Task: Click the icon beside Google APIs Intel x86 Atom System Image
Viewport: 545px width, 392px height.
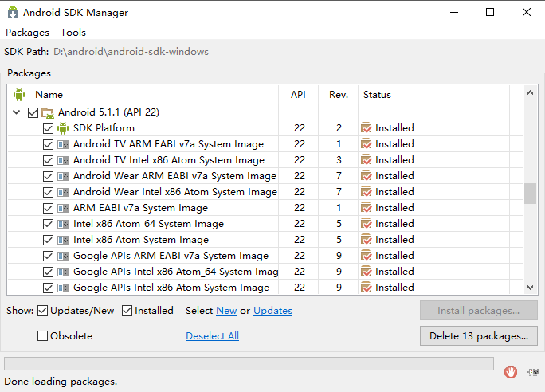Action: click(x=63, y=288)
